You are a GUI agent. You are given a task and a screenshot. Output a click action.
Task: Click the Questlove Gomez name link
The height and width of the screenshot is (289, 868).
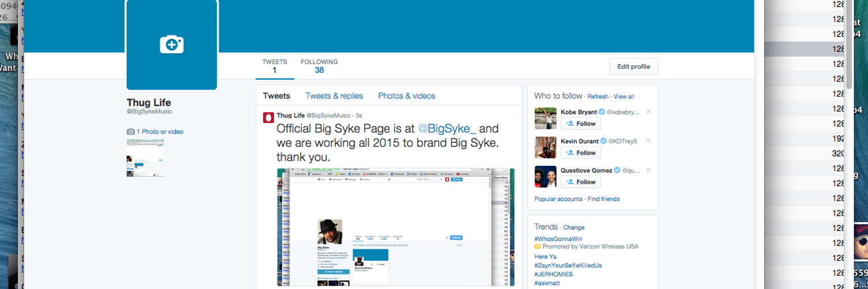[x=587, y=169]
